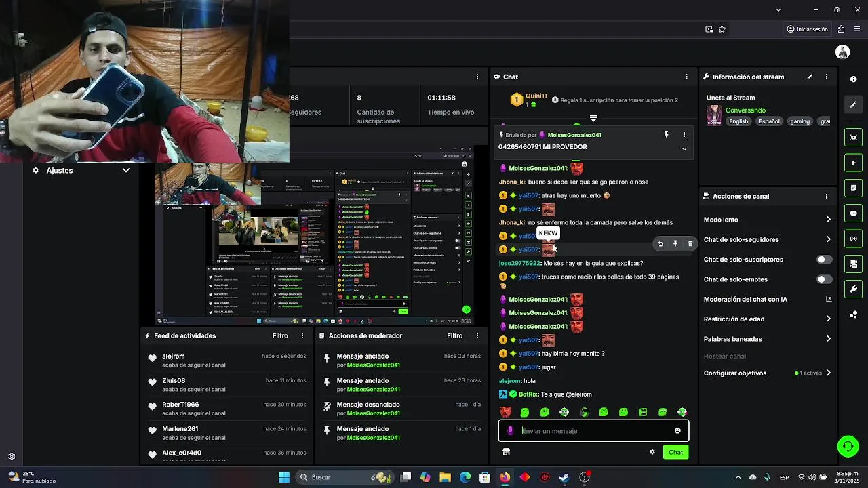The height and width of the screenshot is (488, 868).
Task: Open the screen capture icon in the sidebar
Action: (x=853, y=138)
